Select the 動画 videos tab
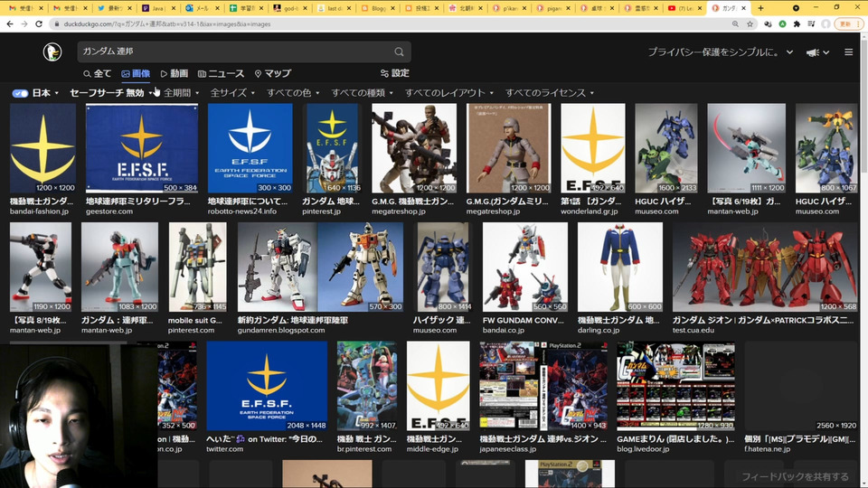Image resolution: width=868 pixels, height=488 pixels. pyautogui.click(x=175, y=73)
